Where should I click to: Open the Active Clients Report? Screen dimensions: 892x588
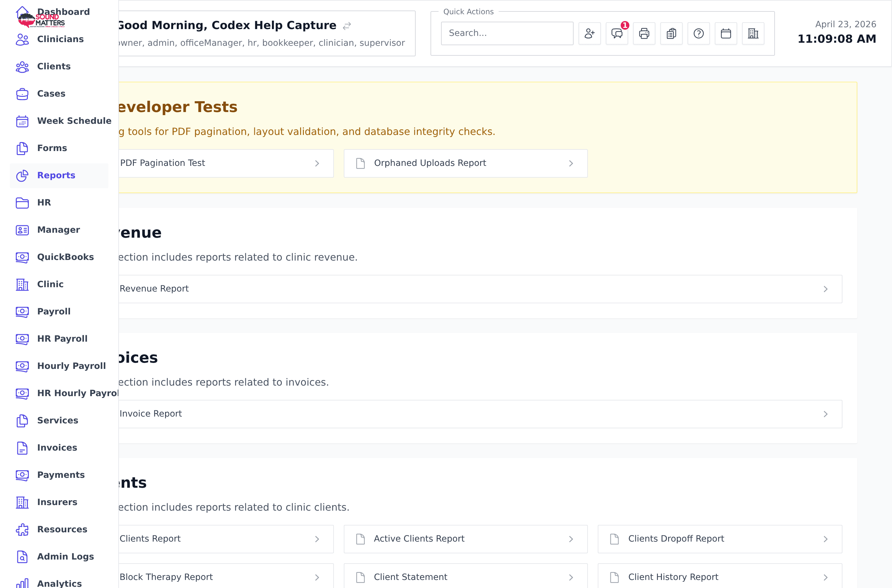(465, 539)
